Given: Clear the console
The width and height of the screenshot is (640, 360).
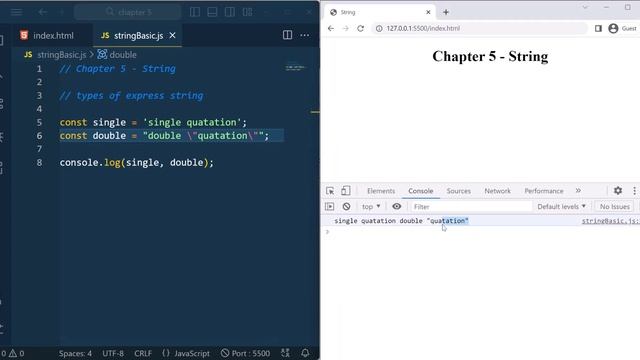Looking at the screenshot, I should pos(347,207).
